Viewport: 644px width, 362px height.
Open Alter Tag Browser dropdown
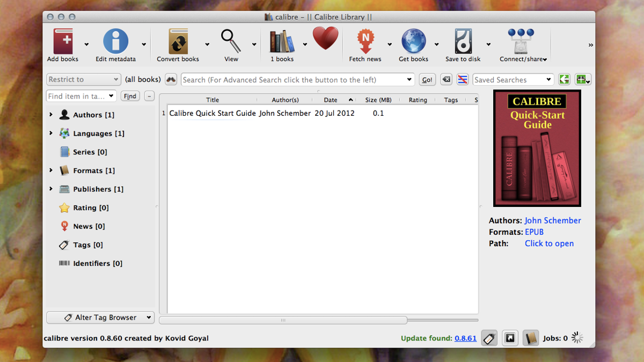pyautogui.click(x=100, y=317)
